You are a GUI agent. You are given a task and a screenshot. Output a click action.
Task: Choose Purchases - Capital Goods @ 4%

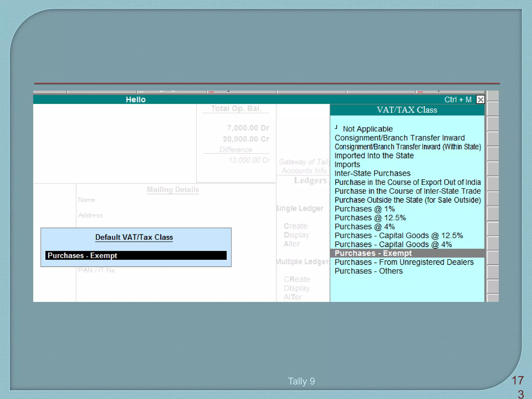click(x=393, y=244)
